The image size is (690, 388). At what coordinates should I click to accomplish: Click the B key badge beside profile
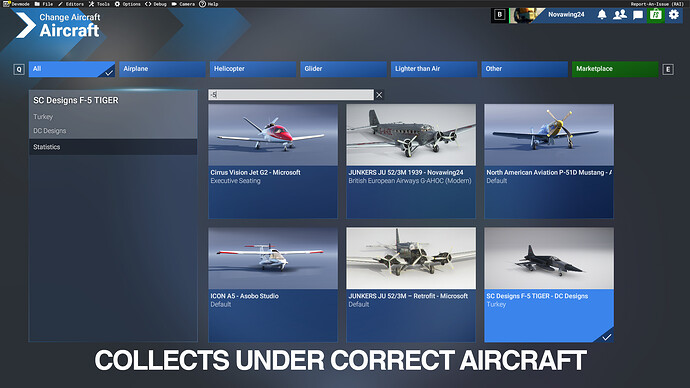point(499,15)
